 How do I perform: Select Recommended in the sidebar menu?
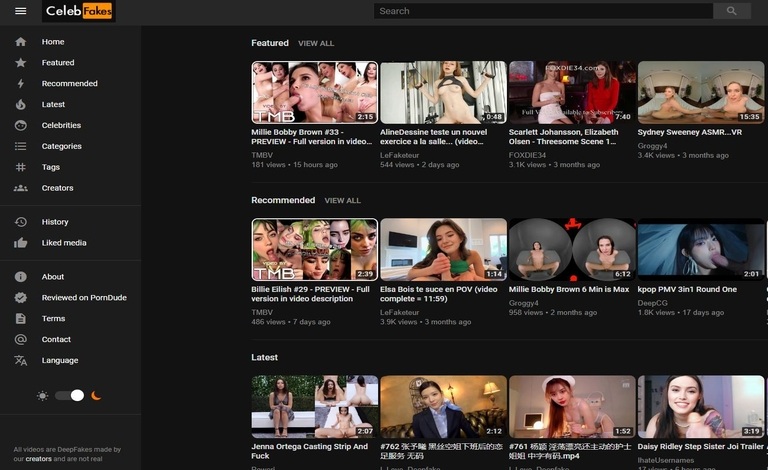point(69,84)
